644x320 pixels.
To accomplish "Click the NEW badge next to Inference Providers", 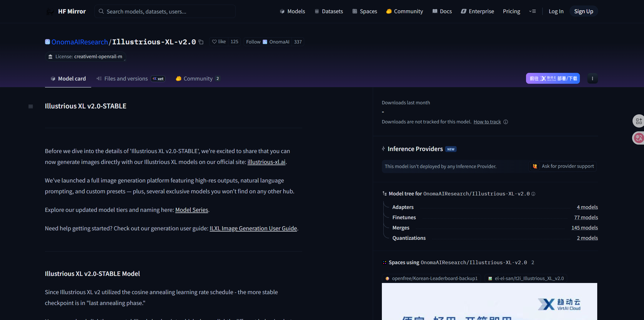I will pyautogui.click(x=451, y=149).
